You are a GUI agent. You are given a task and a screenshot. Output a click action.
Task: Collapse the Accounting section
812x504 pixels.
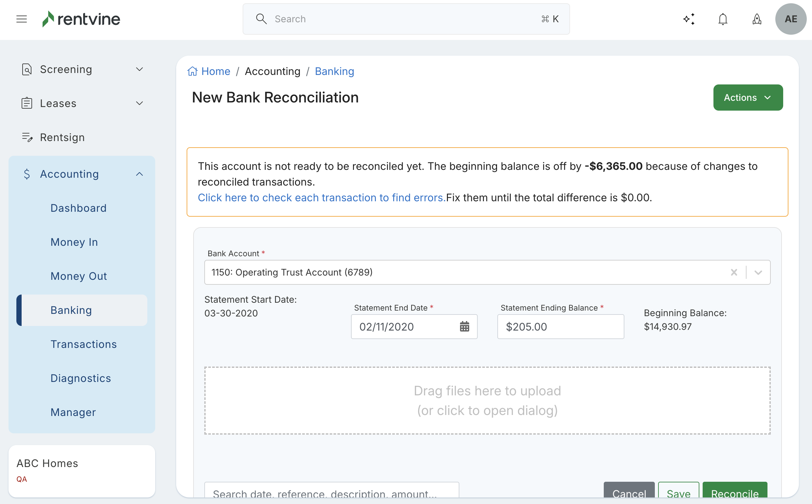pyautogui.click(x=139, y=174)
